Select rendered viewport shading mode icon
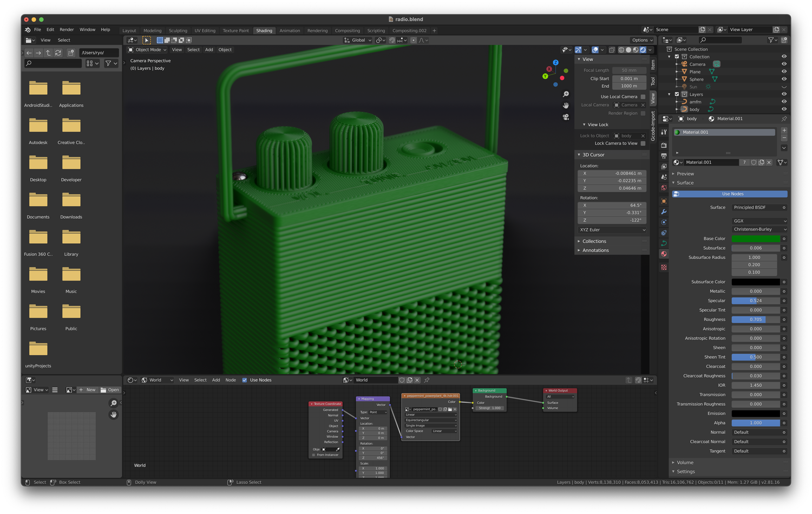The width and height of the screenshot is (812, 514). [643, 50]
